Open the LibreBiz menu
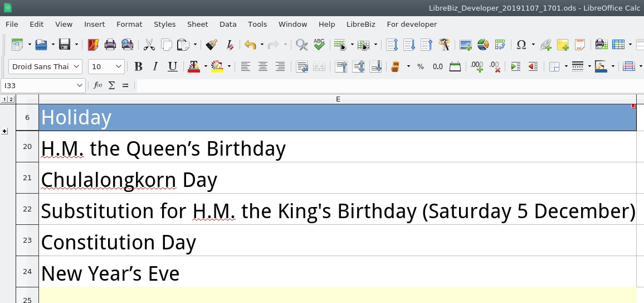The width and height of the screenshot is (644, 303). point(360,24)
